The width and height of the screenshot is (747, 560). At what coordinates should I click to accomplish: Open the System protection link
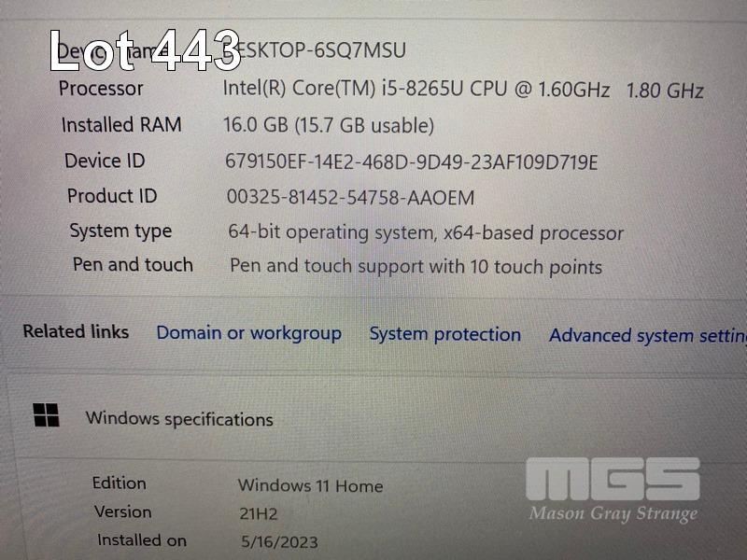(x=445, y=334)
